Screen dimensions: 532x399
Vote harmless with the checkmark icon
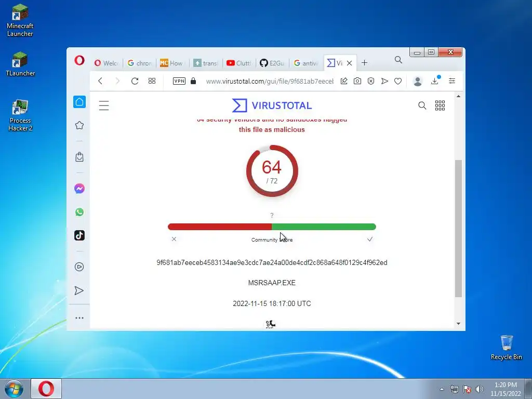point(370,239)
